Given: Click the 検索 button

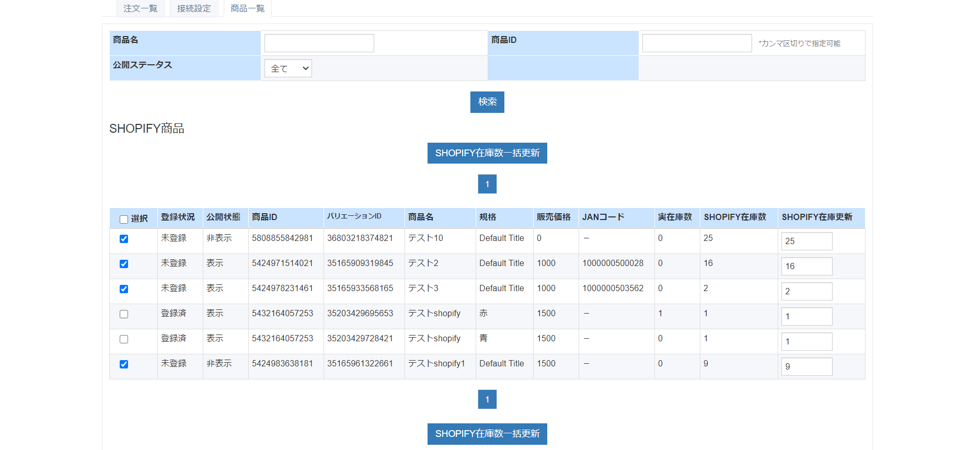Looking at the screenshot, I should pos(487,102).
